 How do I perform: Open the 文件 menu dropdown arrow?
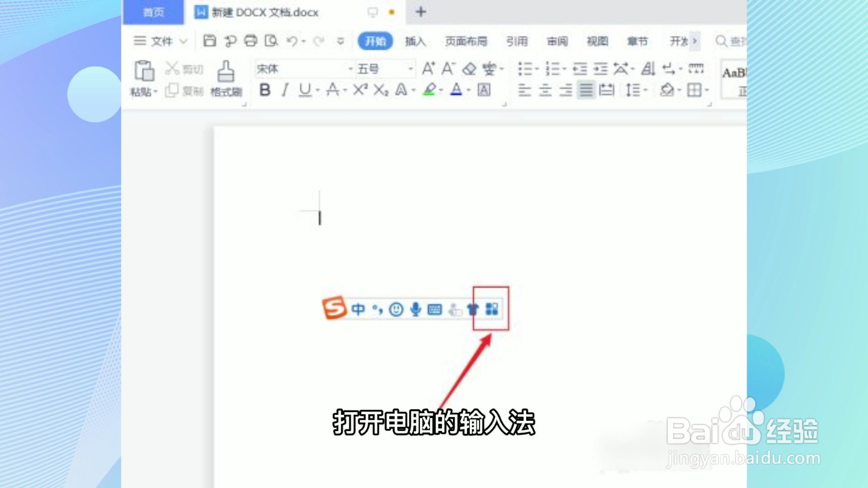pyautogui.click(x=183, y=41)
